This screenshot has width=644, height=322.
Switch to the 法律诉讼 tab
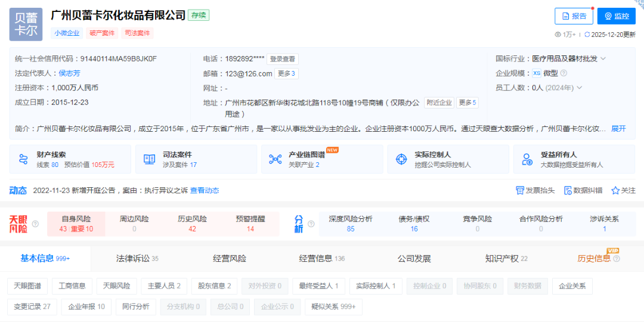137,258
